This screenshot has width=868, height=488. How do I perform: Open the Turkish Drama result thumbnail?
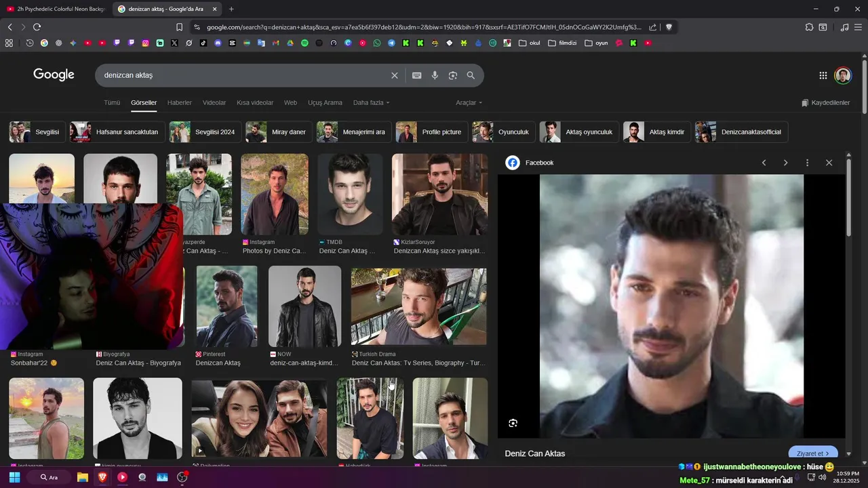[418, 306]
